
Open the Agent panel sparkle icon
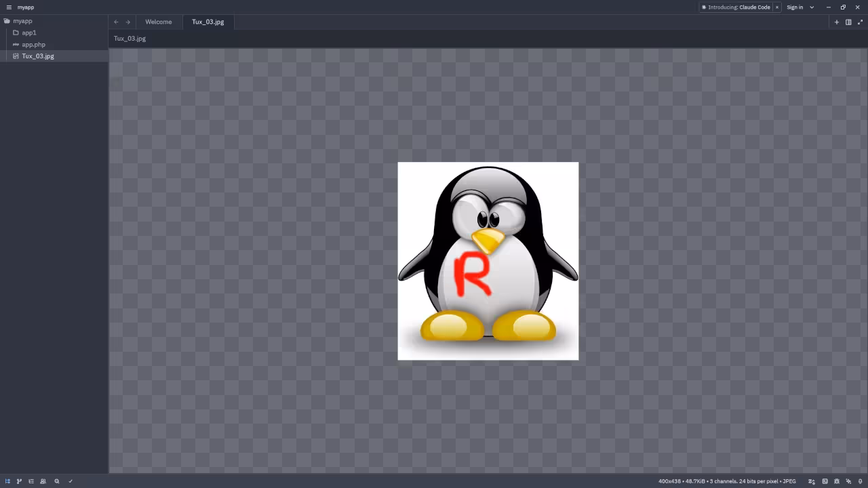pyautogui.click(x=848, y=481)
